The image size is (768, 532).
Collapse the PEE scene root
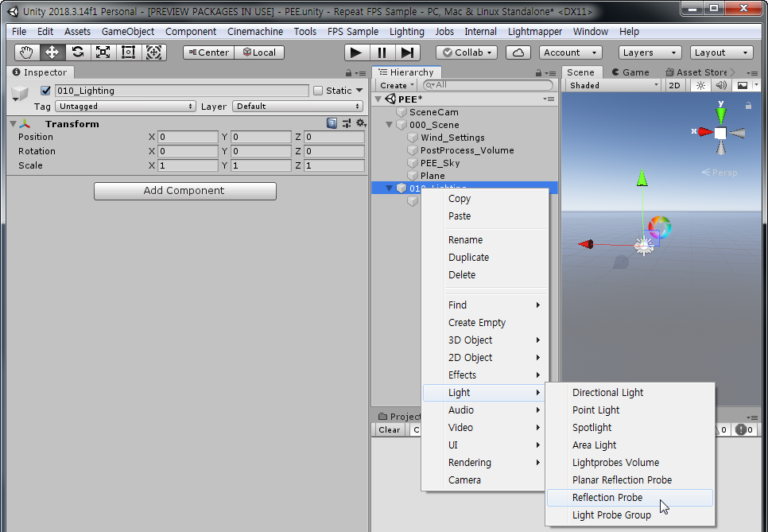click(378, 99)
